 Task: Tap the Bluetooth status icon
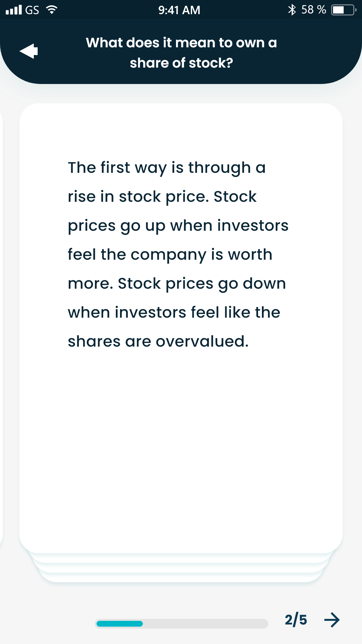[x=292, y=10]
